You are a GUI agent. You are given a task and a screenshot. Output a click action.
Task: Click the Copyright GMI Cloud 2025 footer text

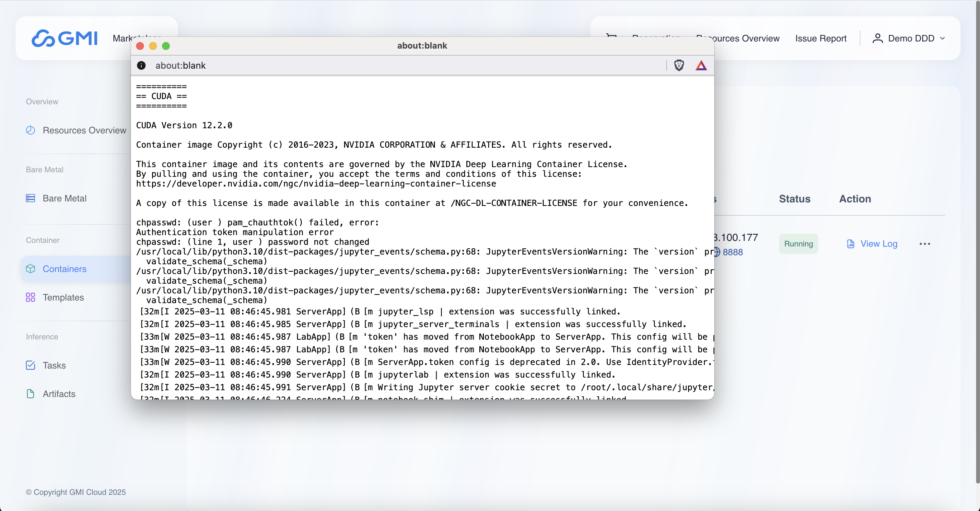pos(76,492)
